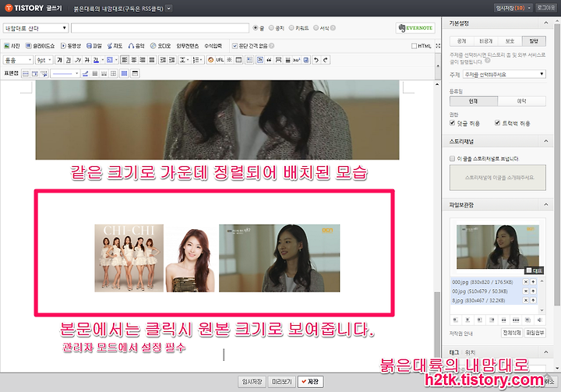This screenshot has width=561, height=392.
Task: Toggle 문단 간격 없음 checkbox
Action: (x=235, y=46)
